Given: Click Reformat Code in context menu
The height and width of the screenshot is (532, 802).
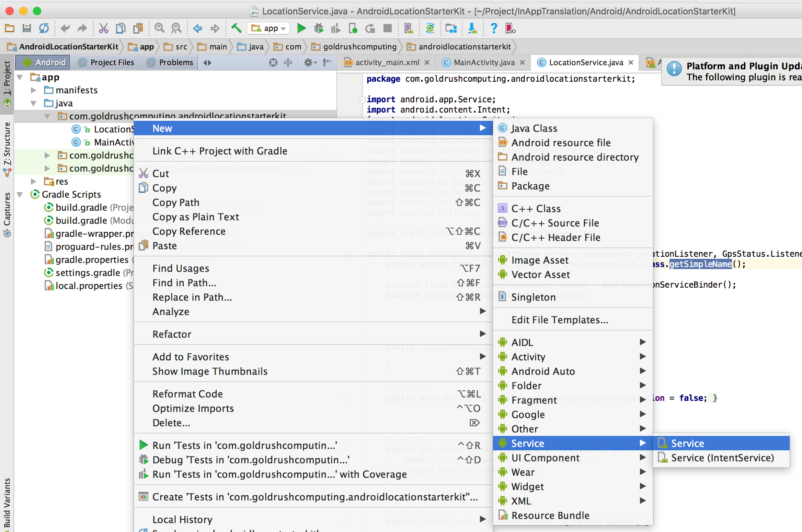Looking at the screenshot, I should (x=313, y=394).
